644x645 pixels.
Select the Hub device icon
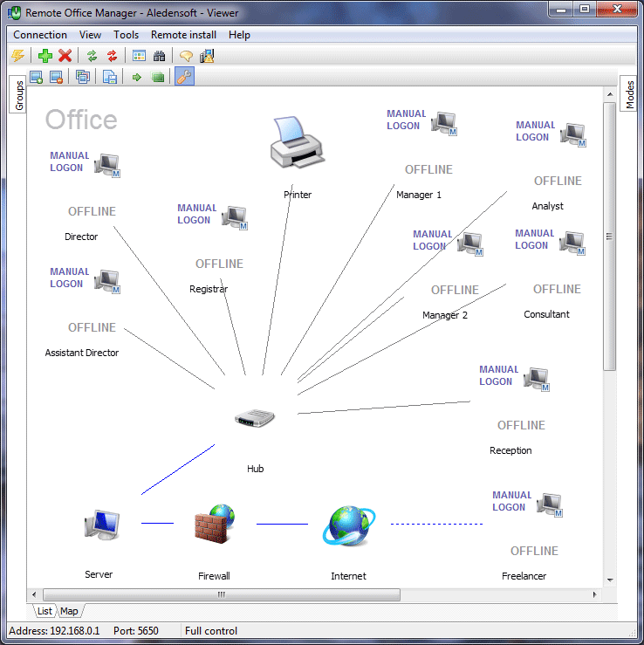pyautogui.click(x=255, y=418)
